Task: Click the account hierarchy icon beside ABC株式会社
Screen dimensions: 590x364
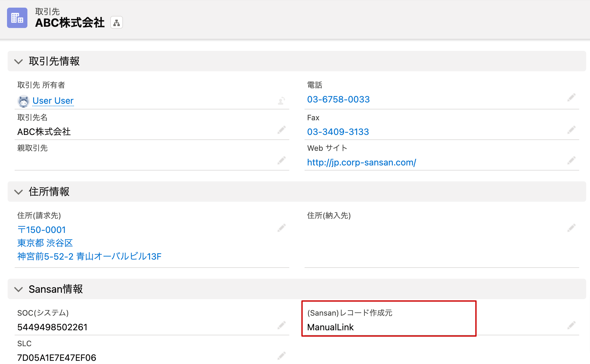Action: pyautogui.click(x=117, y=23)
